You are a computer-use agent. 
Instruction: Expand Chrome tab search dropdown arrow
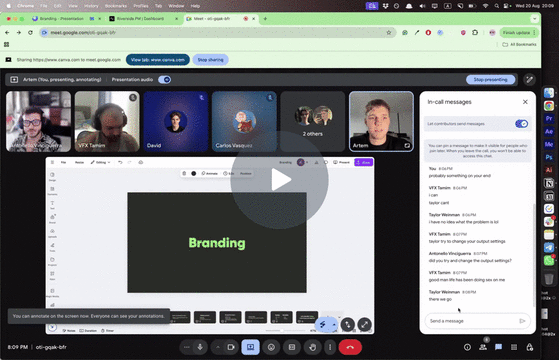coord(534,19)
